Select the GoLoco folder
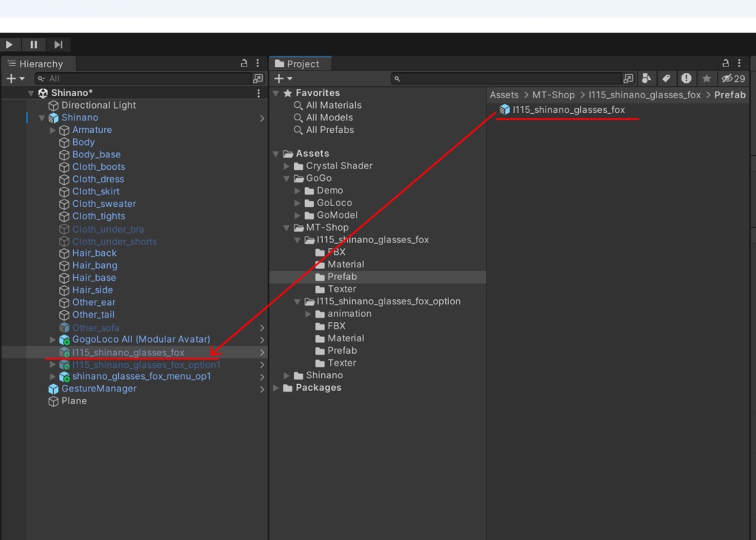 pyautogui.click(x=334, y=203)
